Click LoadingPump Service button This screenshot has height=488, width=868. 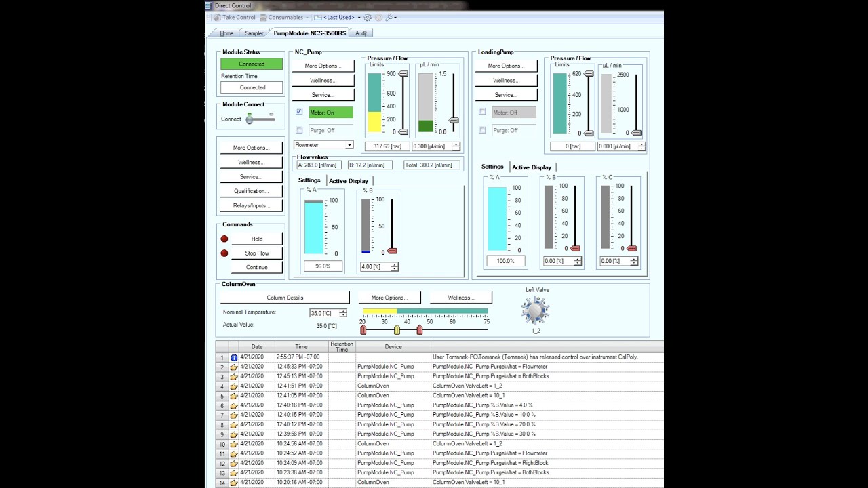coord(506,95)
